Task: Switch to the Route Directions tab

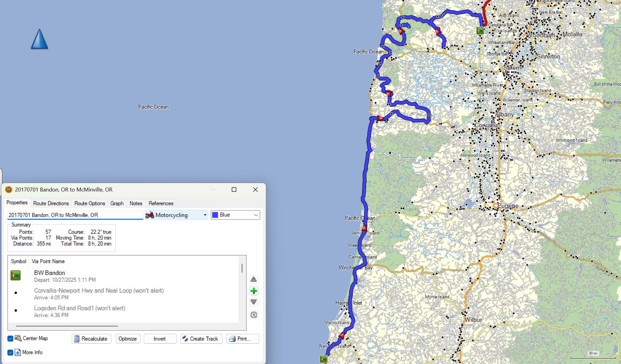Action: [x=51, y=203]
